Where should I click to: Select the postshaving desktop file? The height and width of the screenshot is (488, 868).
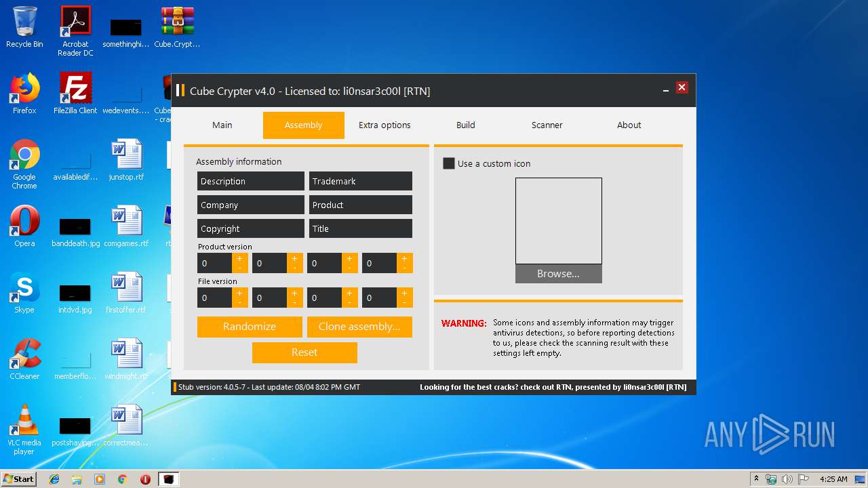(x=75, y=432)
